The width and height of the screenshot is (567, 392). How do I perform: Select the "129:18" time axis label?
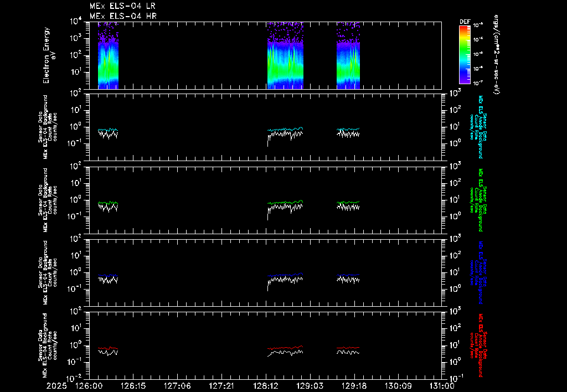[354, 386]
